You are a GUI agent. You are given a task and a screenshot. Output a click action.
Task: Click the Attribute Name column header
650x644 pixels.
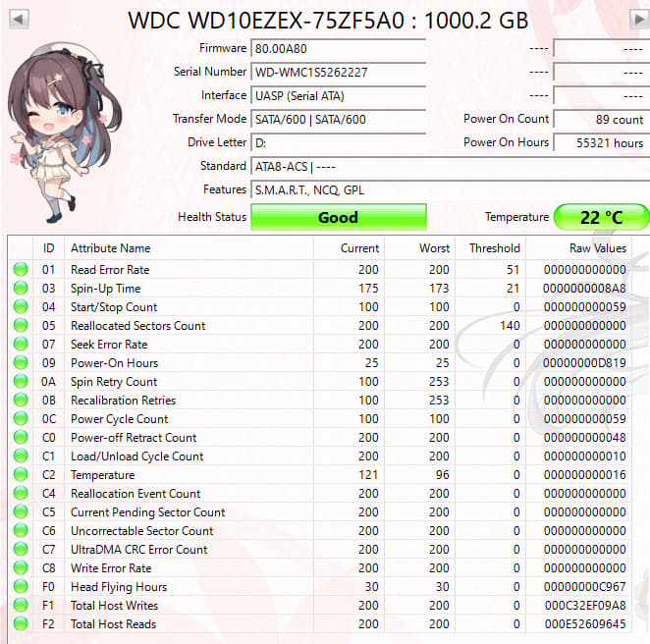tap(190, 247)
